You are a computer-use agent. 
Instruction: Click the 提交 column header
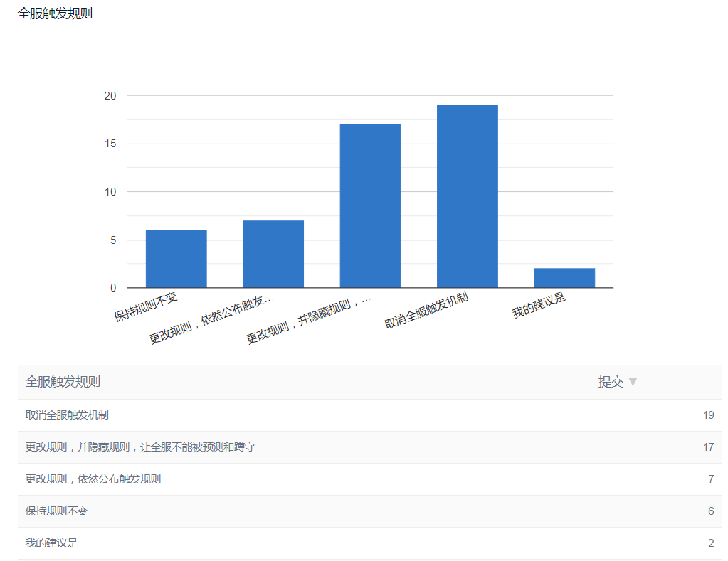pos(611,382)
